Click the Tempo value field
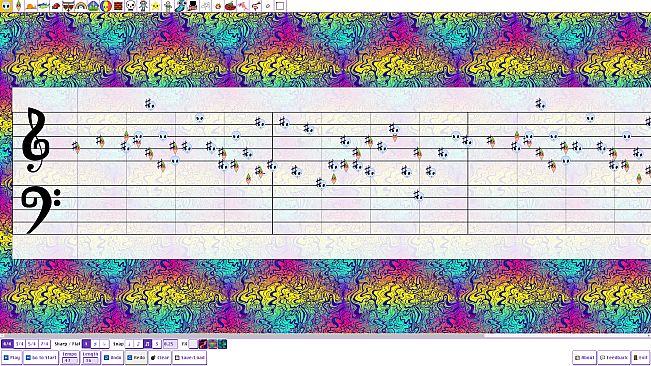 [70, 361]
